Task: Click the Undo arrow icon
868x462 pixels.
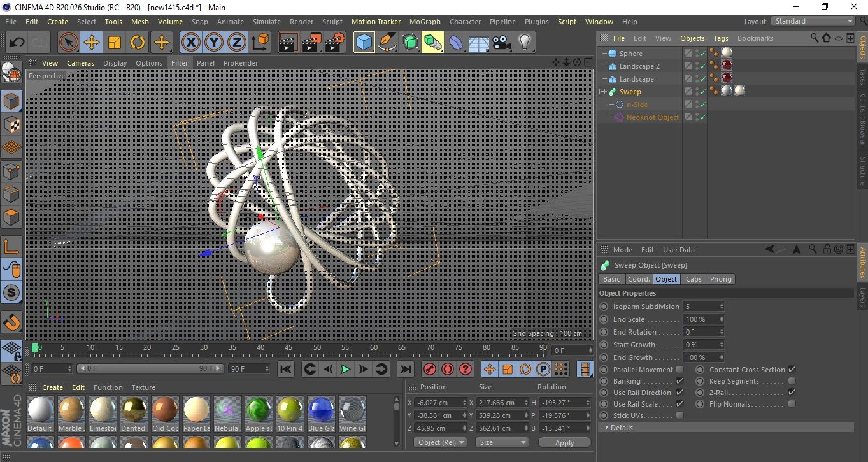Action: click(x=17, y=43)
